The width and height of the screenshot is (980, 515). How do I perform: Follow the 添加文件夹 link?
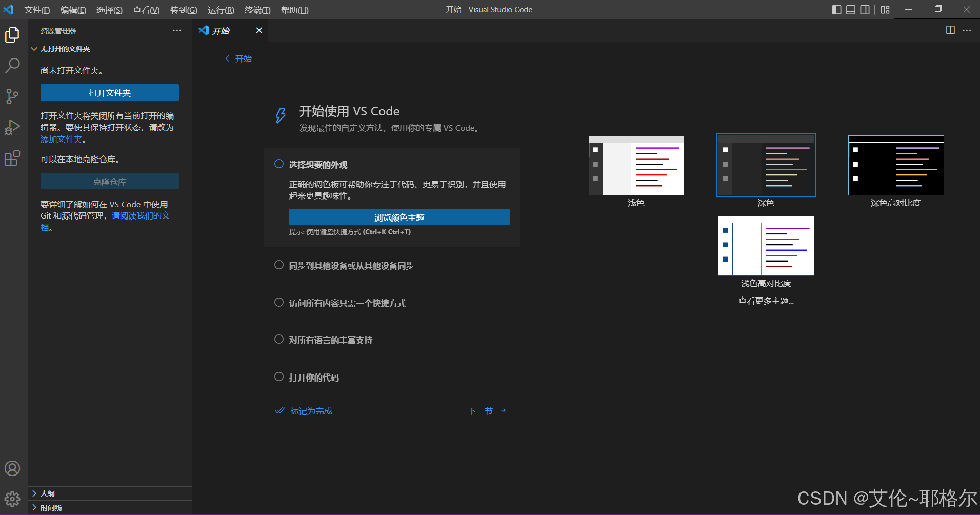coord(61,139)
